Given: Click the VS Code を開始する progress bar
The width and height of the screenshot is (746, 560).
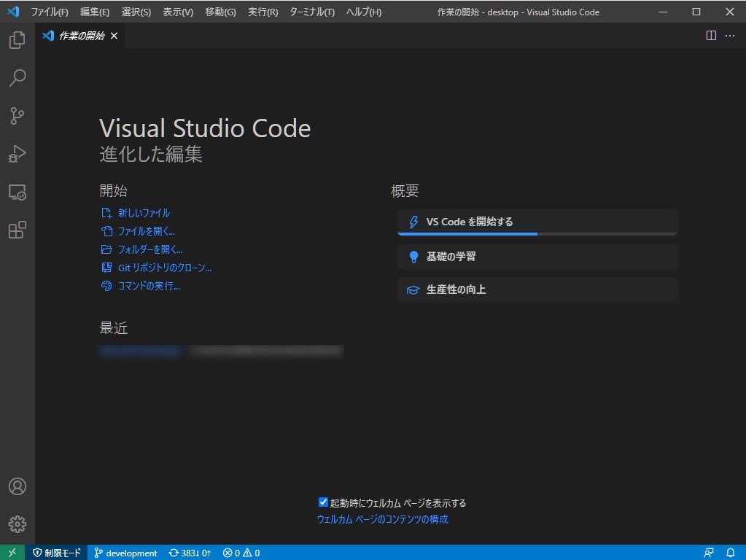Looking at the screenshot, I should 537,234.
